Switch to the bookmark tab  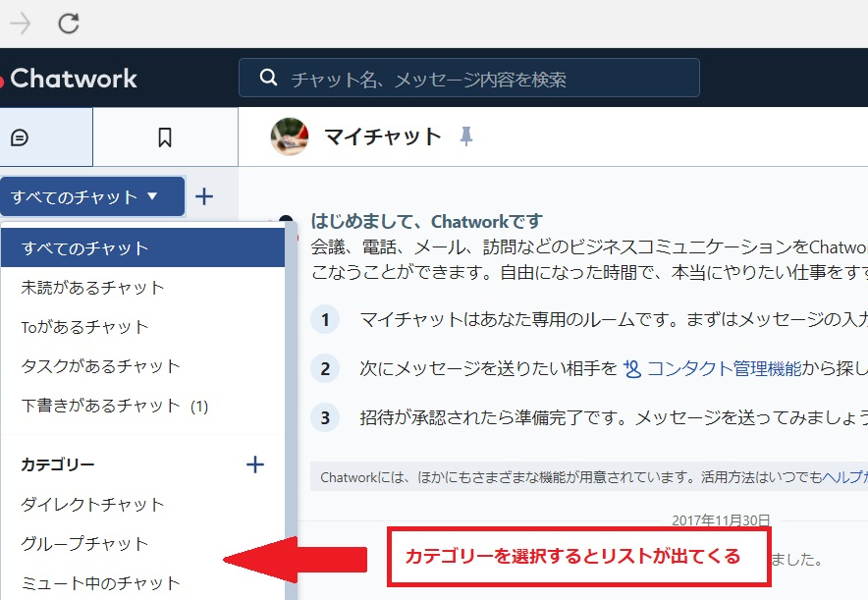(165, 136)
